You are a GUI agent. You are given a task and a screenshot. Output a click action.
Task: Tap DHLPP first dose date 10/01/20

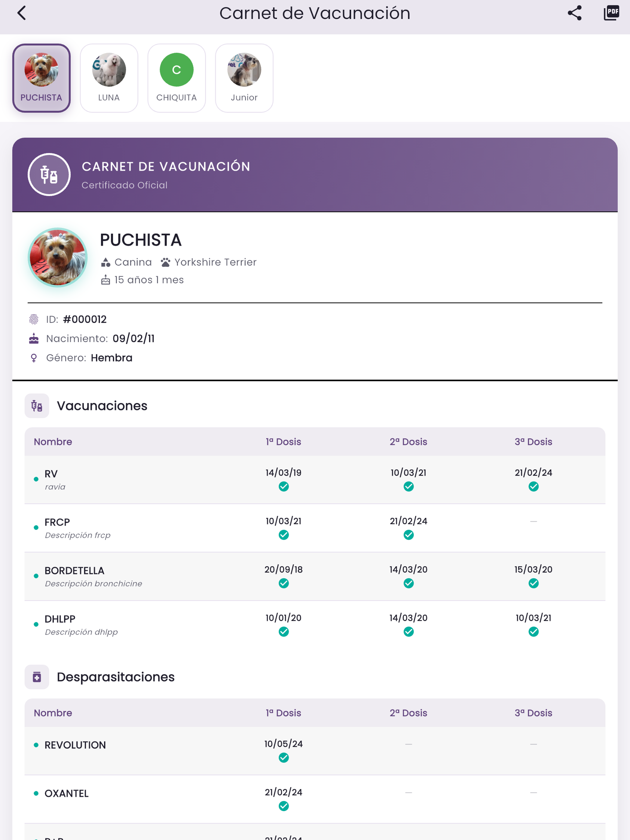click(284, 618)
